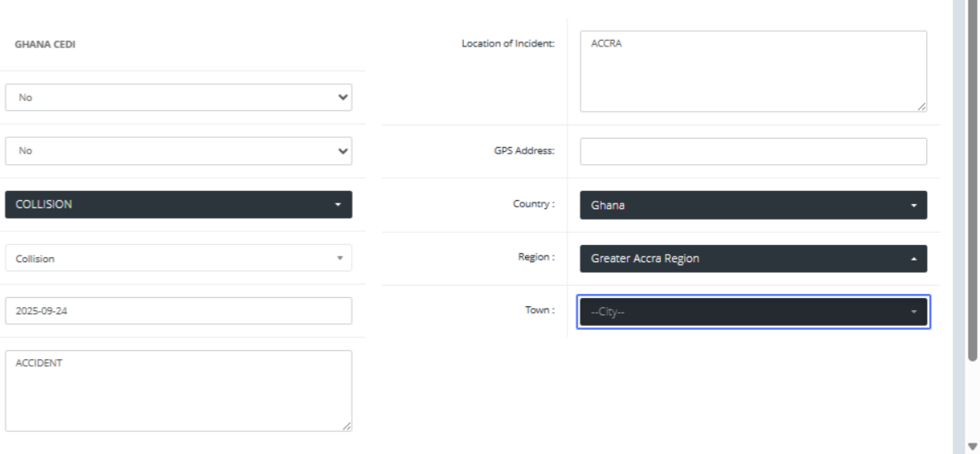Click the "GPS Address:" label
980x454 pixels.
(x=524, y=150)
